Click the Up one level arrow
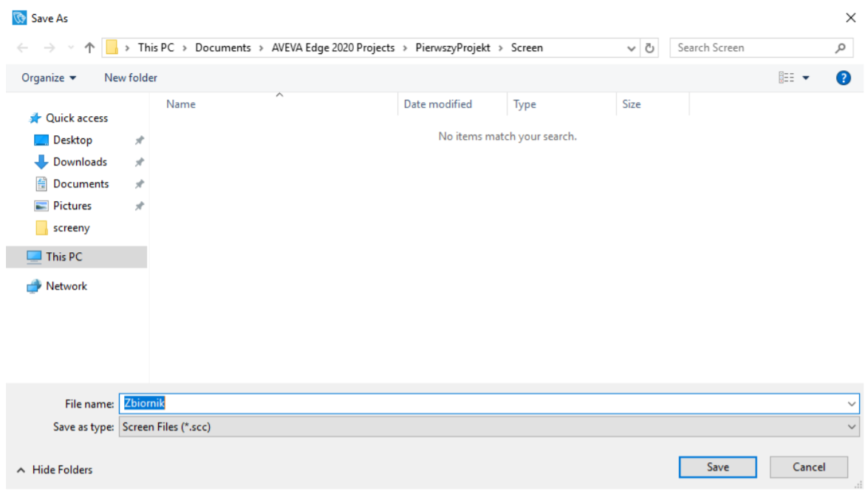Viewport: 868px width, 491px height. point(89,48)
